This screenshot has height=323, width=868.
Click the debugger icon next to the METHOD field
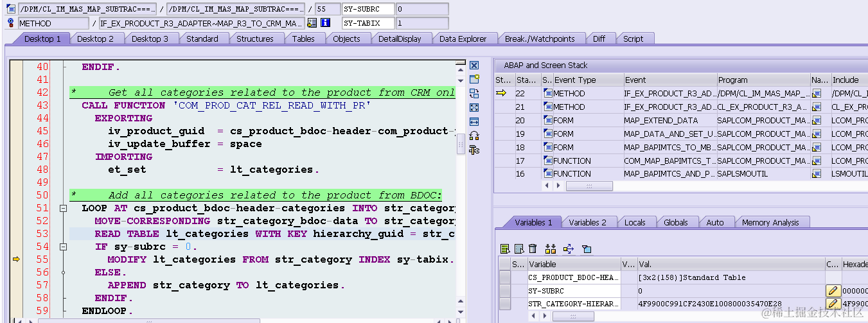10,23
